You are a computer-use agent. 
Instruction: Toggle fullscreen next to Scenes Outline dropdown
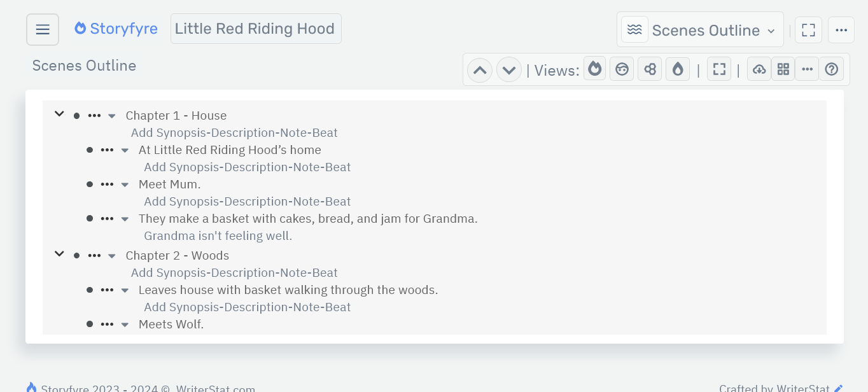pyautogui.click(x=808, y=29)
